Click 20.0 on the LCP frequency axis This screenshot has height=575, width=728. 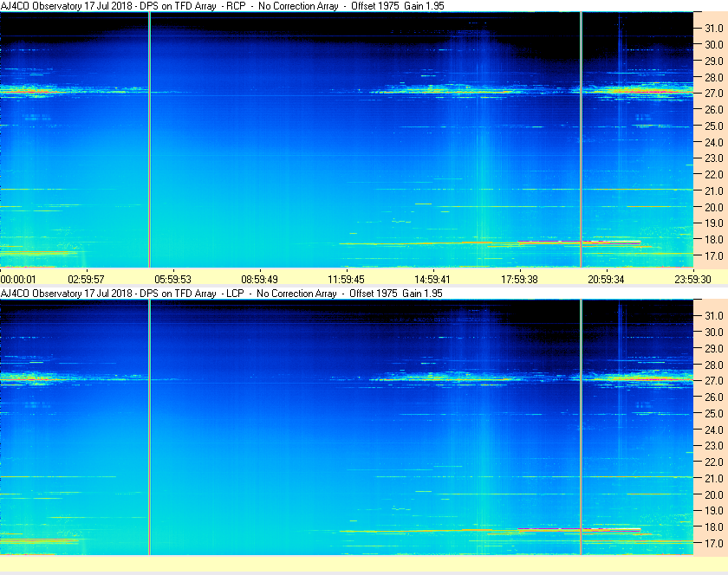[x=714, y=494]
